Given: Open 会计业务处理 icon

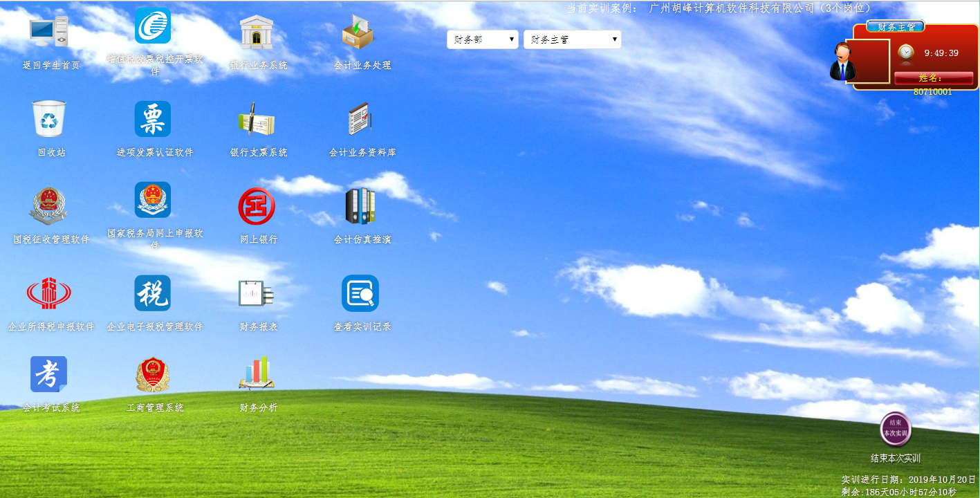Looking at the screenshot, I should coord(358,33).
